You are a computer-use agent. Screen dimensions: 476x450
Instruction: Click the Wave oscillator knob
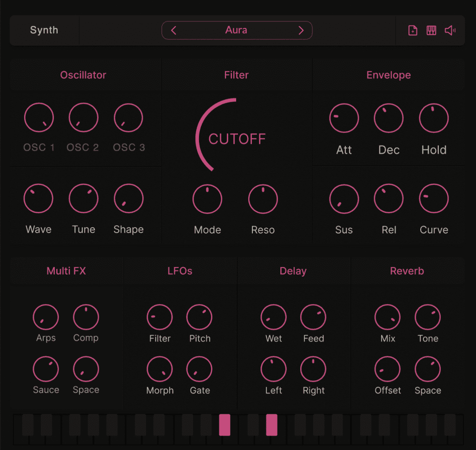click(x=39, y=198)
